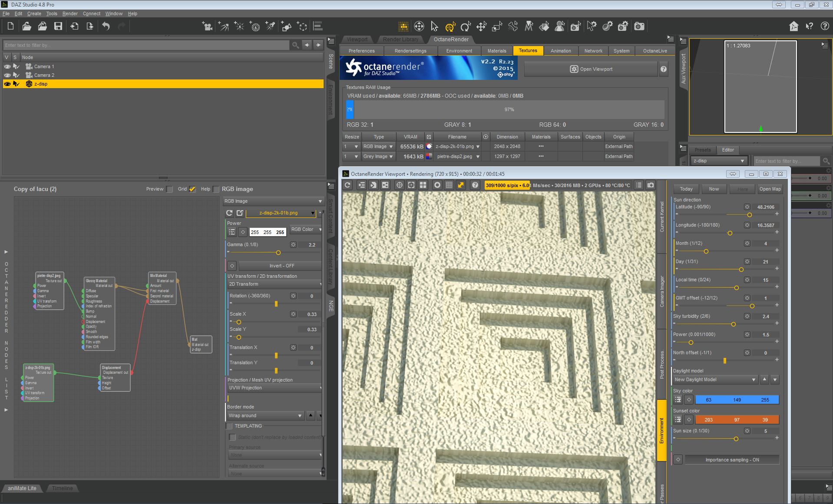Create a new spotlight from the toolbar
This screenshot has height=504, width=833.
click(x=270, y=26)
